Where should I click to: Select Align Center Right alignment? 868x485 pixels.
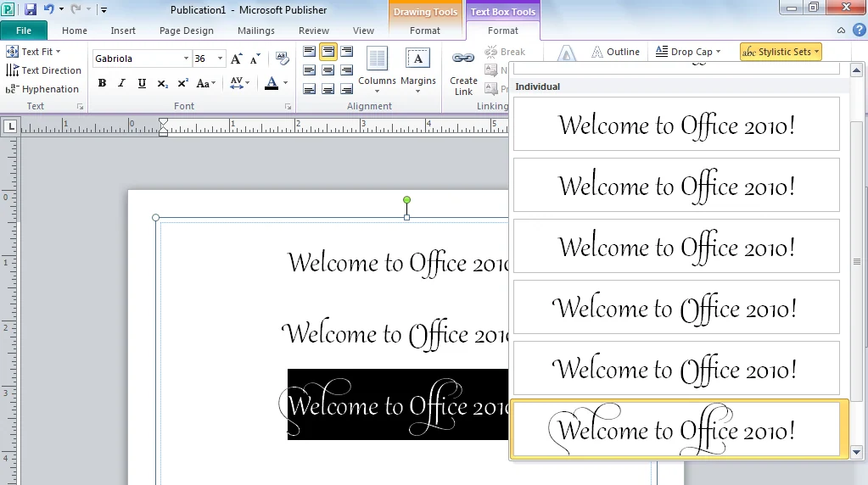[346, 70]
